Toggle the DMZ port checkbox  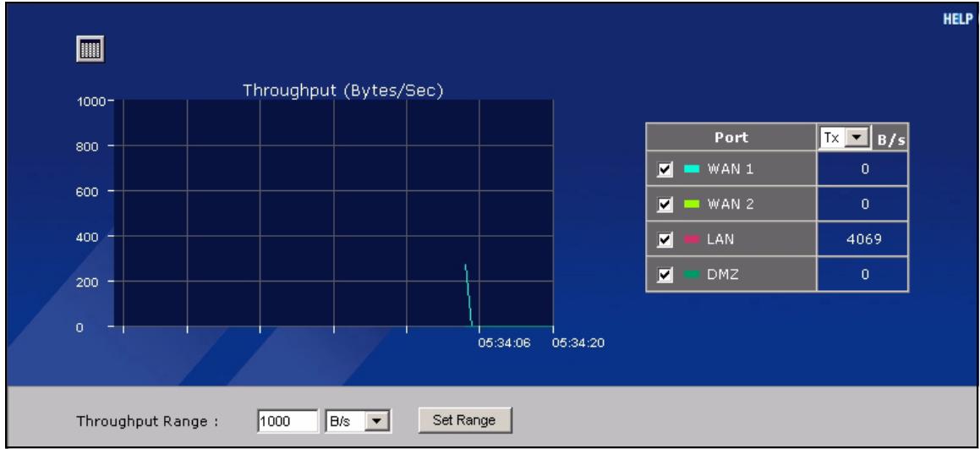tap(665, 275)
